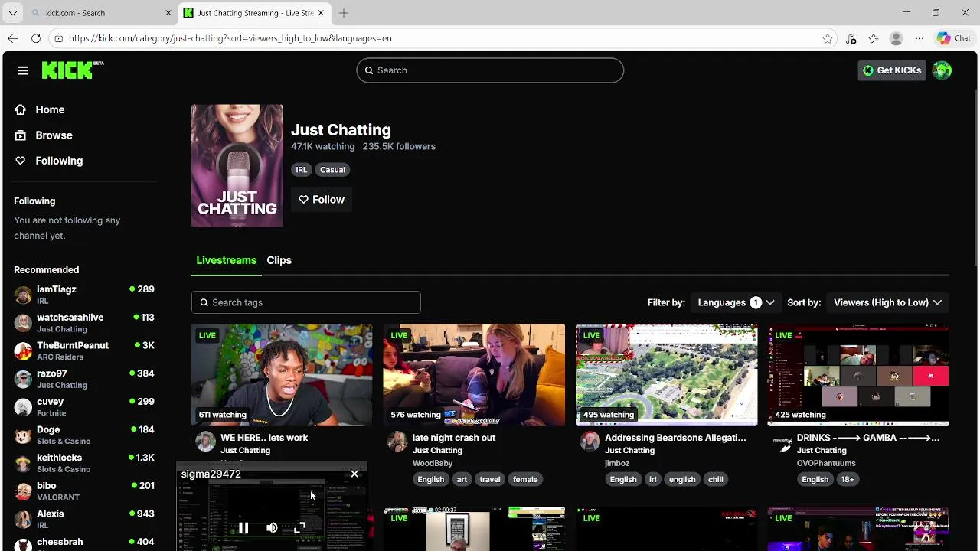
Task: Switch to the Clips tab
Action: click(279, 260)
